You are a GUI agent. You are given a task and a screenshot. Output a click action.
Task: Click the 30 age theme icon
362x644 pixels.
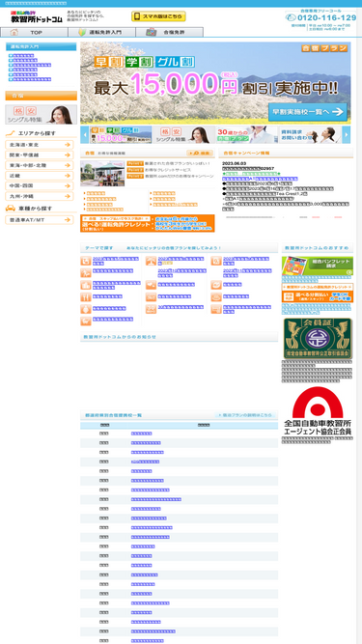(x=151, y=309)
